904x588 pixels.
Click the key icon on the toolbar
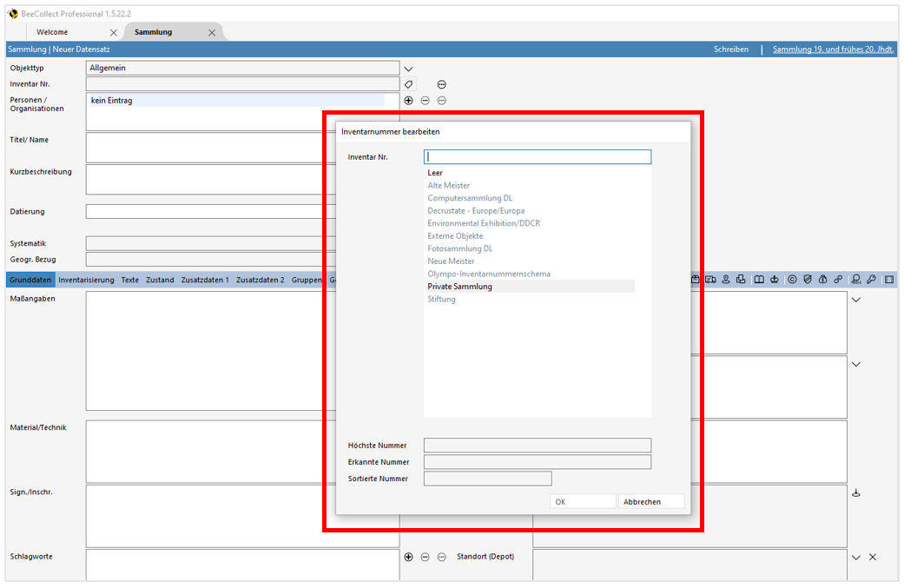pyautogui.click(x=872, y=279)
